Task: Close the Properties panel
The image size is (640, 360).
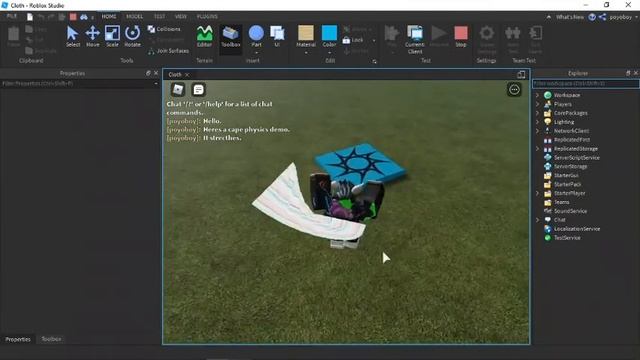Action: click(x=156, y=73)
